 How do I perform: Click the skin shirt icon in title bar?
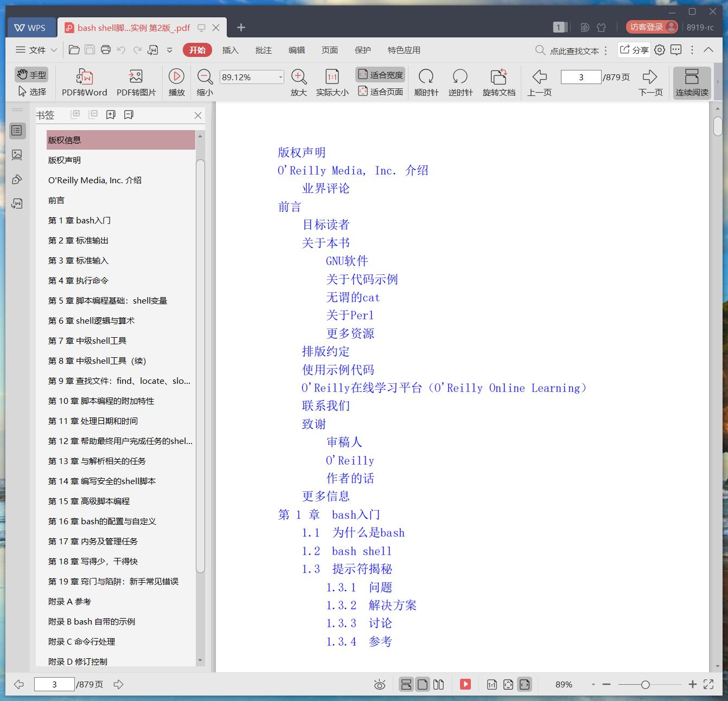pyautogui.click(x=601, y=27)
